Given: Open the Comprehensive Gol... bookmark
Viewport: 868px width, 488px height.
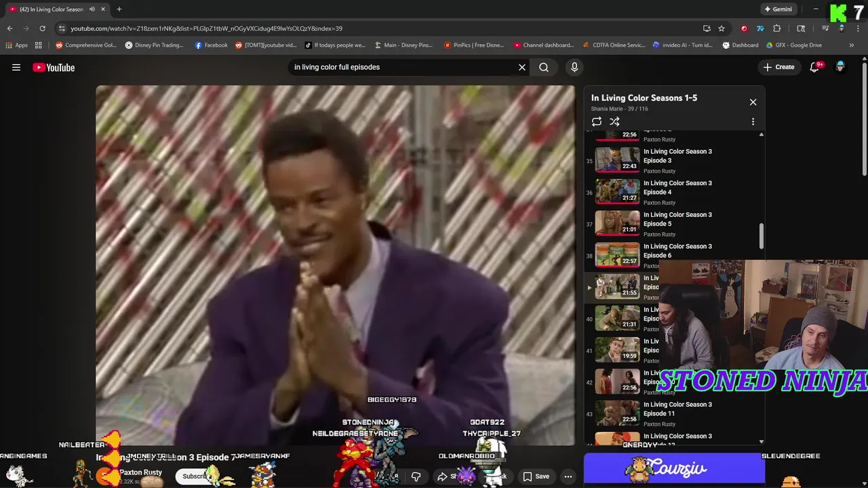Looking at the screenshot, I should (x=86, y=45).
